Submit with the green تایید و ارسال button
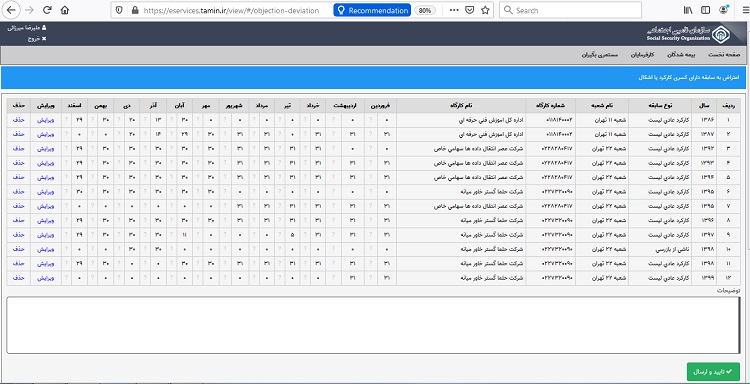Viewport: 750px width, 384px height. pos(713,372)
